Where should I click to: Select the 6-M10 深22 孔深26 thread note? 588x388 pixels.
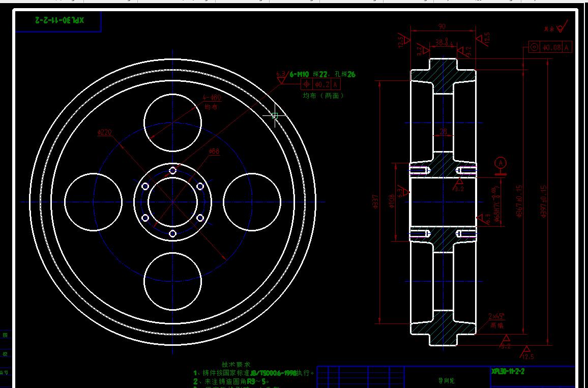click(322, 74)
